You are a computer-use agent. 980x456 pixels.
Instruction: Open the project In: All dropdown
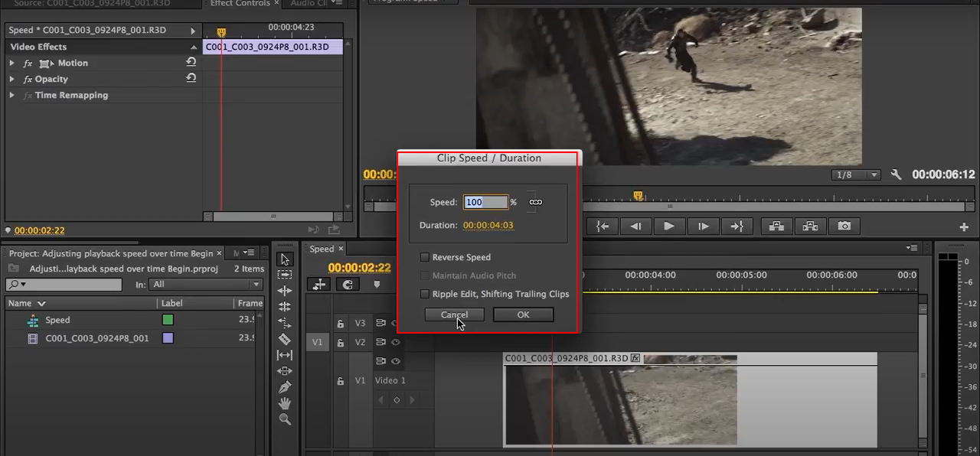click(x=205, y=285)
